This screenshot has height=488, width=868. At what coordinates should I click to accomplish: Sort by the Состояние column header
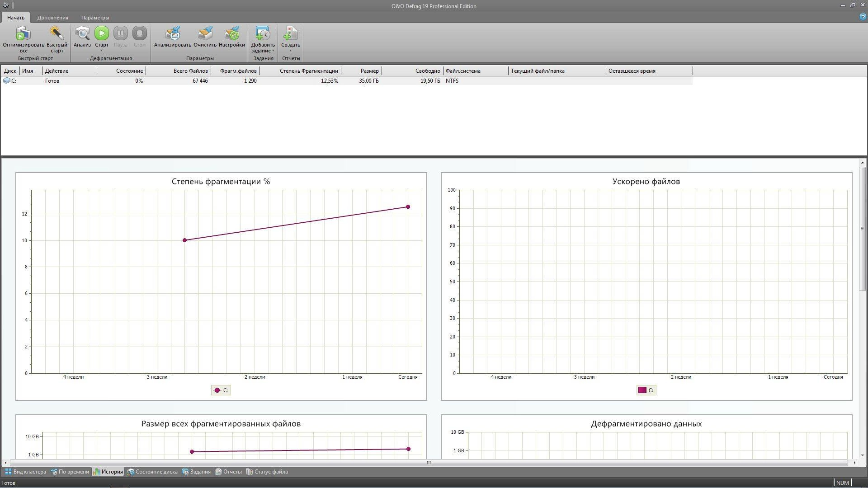[x=121, y=71]
